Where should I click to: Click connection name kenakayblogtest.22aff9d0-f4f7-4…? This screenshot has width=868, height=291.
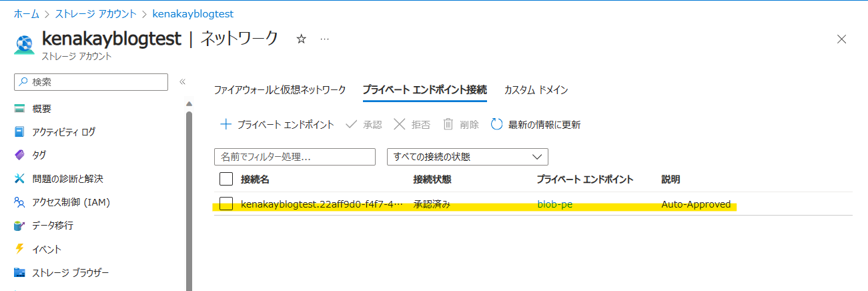(x=322, y=204)
